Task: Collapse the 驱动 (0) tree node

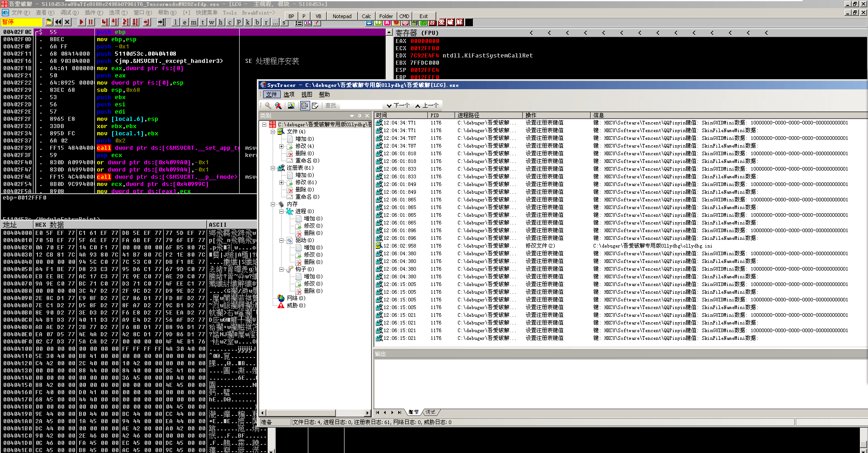Action: 281,240
